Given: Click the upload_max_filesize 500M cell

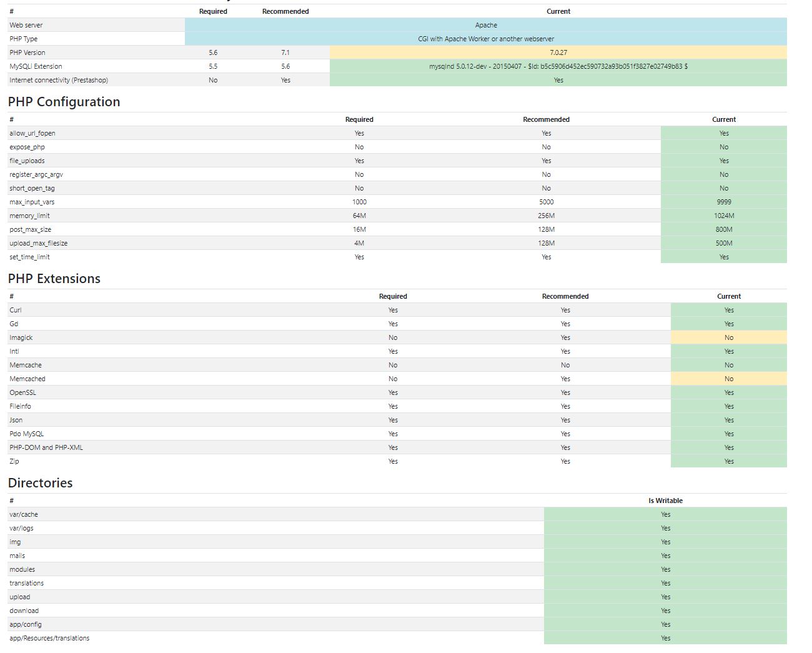Looking at the screenshot, I should point(723,243).
